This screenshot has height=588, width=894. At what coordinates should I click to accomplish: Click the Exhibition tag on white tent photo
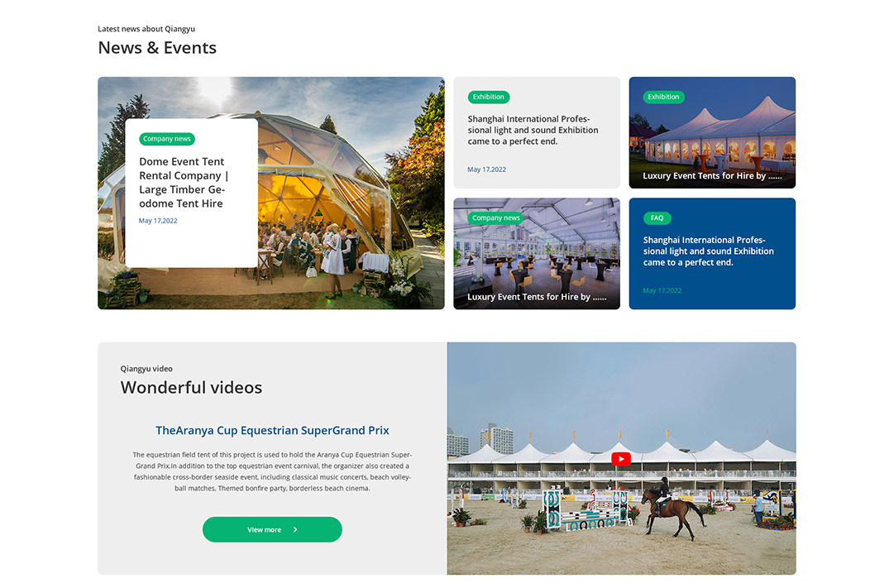tap(663, 97)
